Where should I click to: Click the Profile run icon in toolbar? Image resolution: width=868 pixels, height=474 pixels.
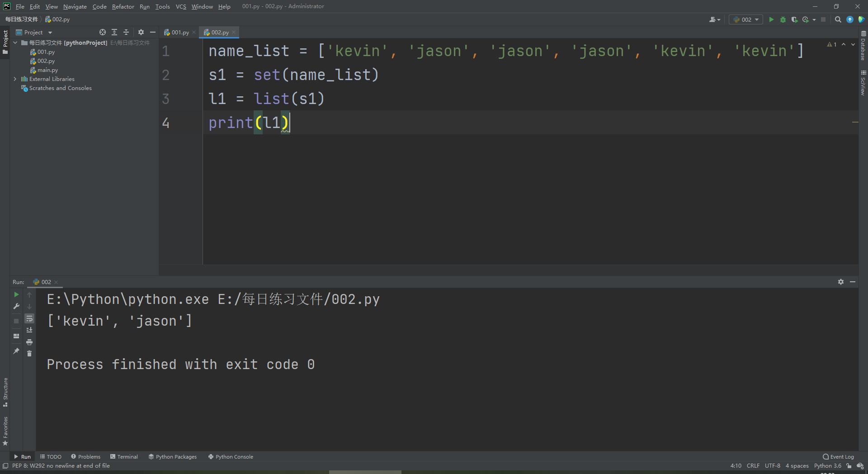pos(806,19)
